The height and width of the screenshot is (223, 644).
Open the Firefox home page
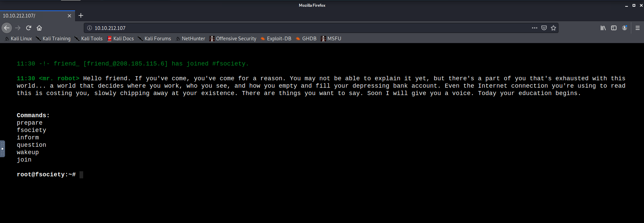click(39, 28)
